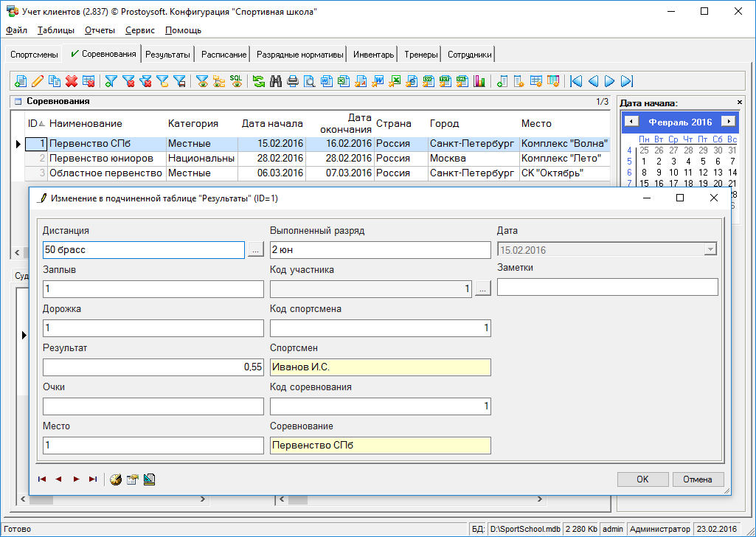Click the printer icon in toolbar
Screen dimensions: 756x537
[x=293, y=81]
